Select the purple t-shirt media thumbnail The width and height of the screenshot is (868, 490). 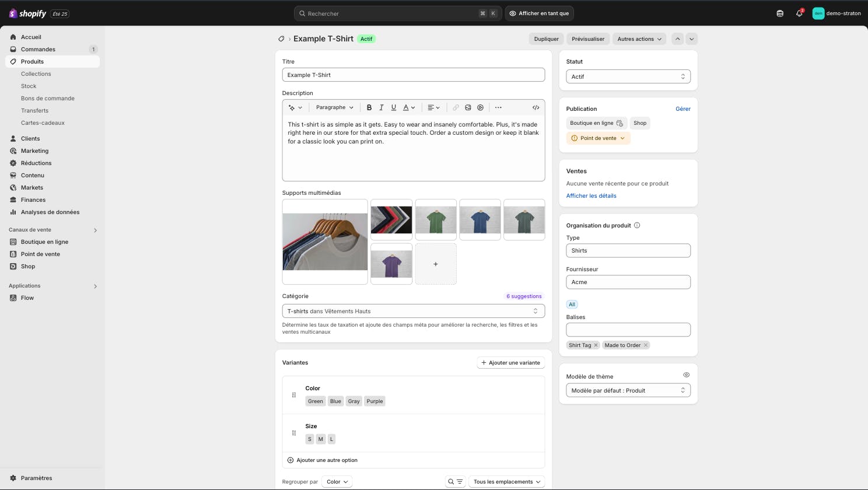[391, 264]
